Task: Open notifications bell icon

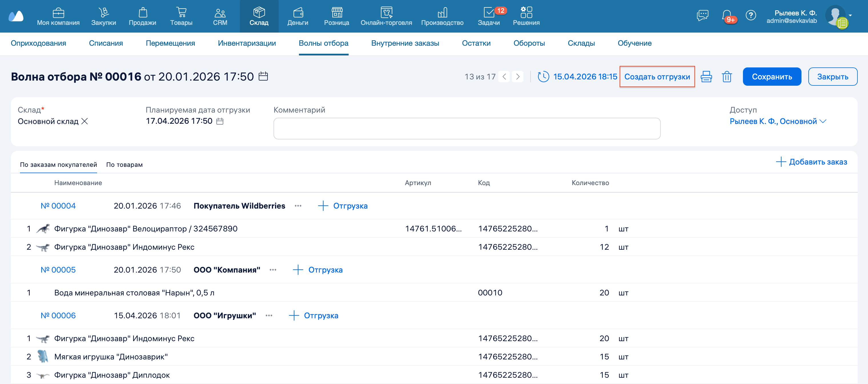Action: point(727,15)
